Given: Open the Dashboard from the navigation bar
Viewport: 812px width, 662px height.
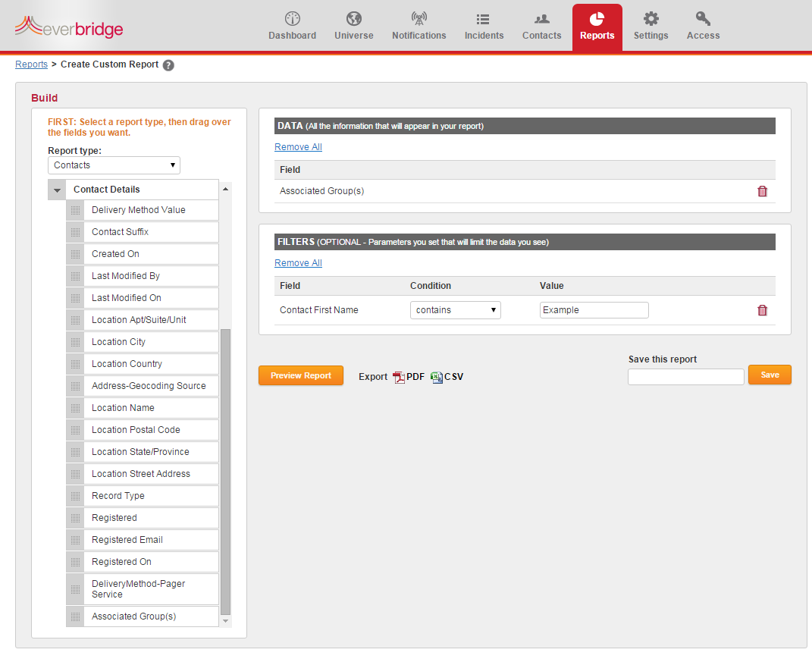Looking at the screenshot, I should 292,27.
